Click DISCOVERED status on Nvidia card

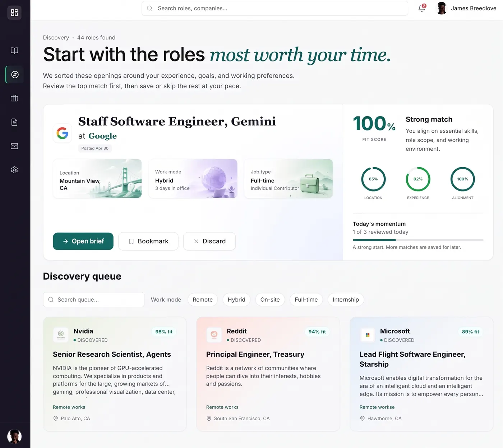[x=91, y=340]
